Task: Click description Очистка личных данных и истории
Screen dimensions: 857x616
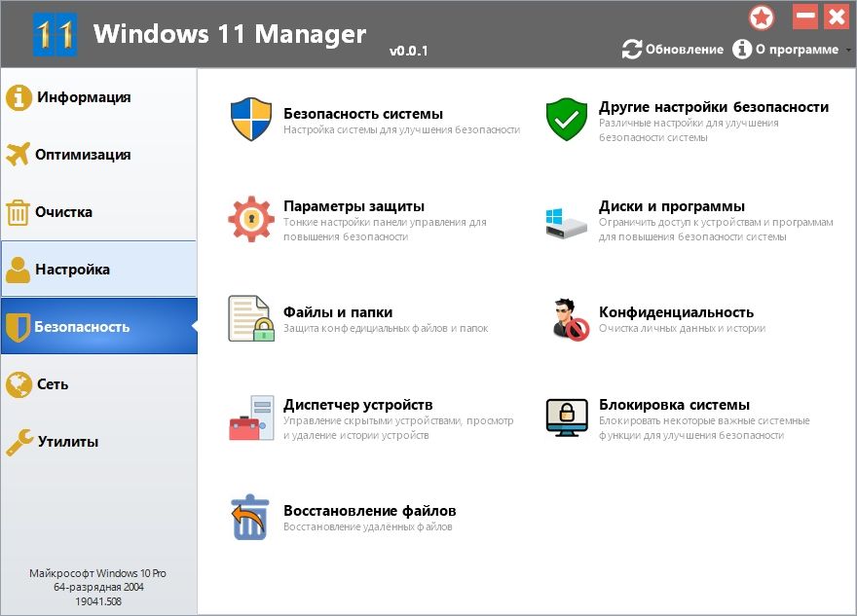Action: [x=682, y=328]
